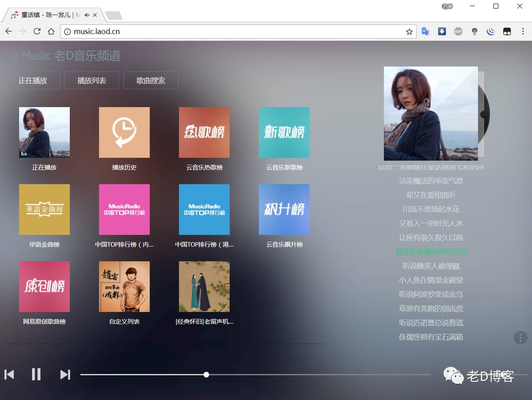This screenshot has height=400, width=532.
Task: Click lyric line 沾染魔法的乖张气息
Action: [x=431, y=181]
